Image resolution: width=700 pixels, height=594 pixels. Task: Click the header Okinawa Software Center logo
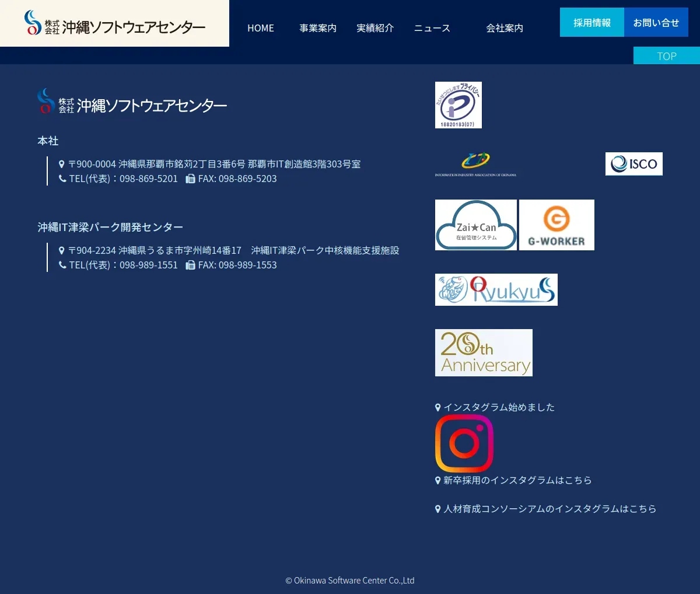(x=115, y=23)
